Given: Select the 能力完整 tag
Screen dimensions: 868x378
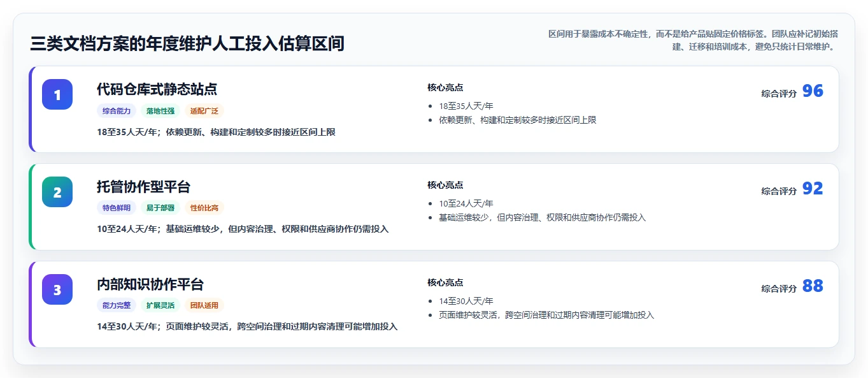Looking at the screenshot, I should (x=117, y=305).
